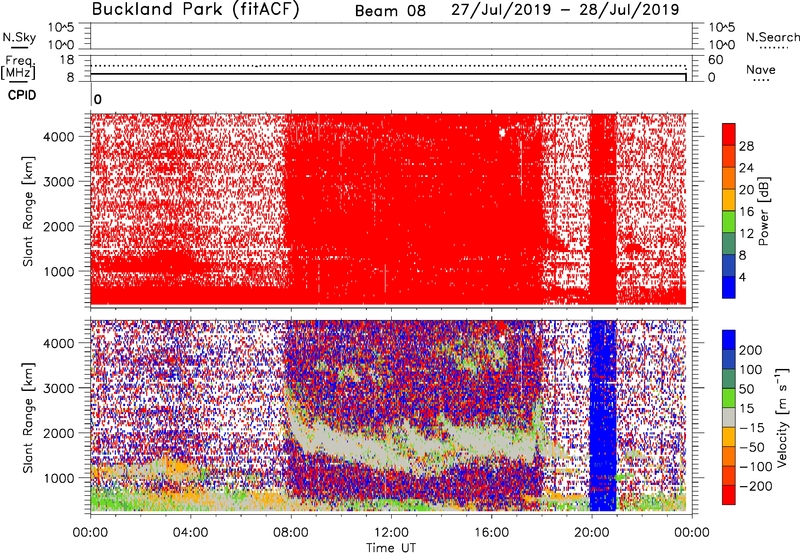The height and width of the screenshot is (554, 800).
Task: Click the "1000" tick of the velocity panel
Action: (59, 478)
